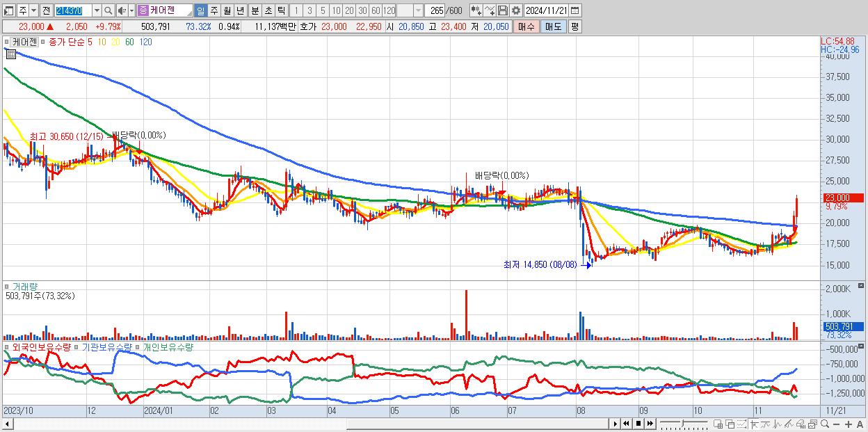The image size is (868, 432).
Task: Click the minus zoom-out icon
Action: point(836,424)
